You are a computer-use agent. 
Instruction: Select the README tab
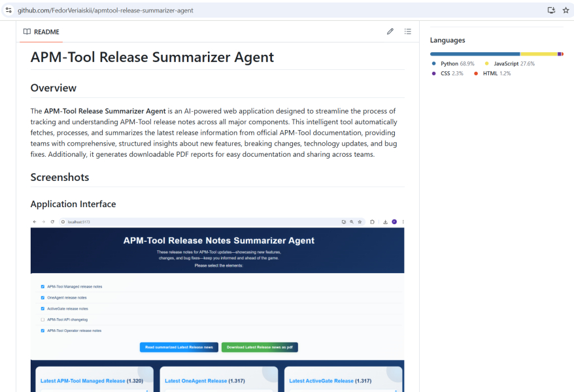(x=41, y=31)
